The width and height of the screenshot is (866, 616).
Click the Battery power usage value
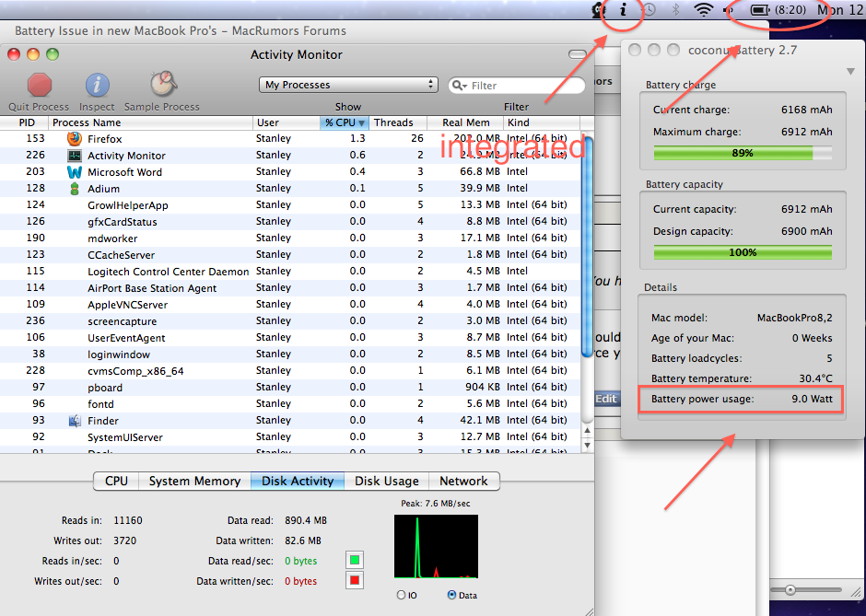812,399
